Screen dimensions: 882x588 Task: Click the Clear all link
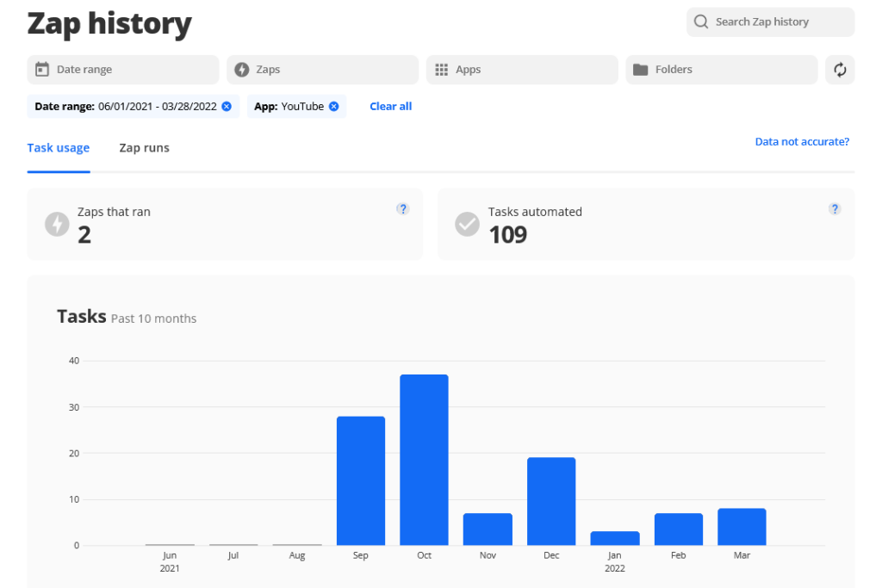coord(391,106)
